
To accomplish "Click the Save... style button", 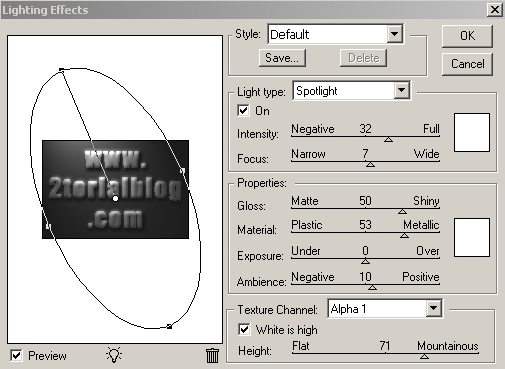I will coord(282,58).
